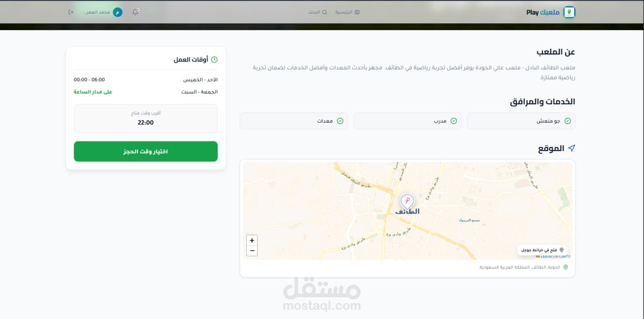Viewport: 644px width, 319px height.
Task: Open the البحث search menu item
Action: 317,12
